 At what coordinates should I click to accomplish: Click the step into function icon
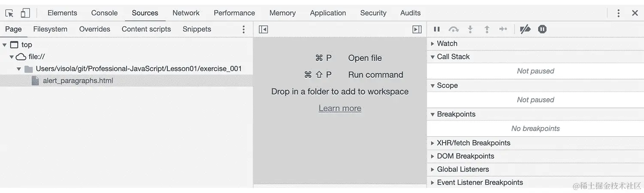[470, 29]
